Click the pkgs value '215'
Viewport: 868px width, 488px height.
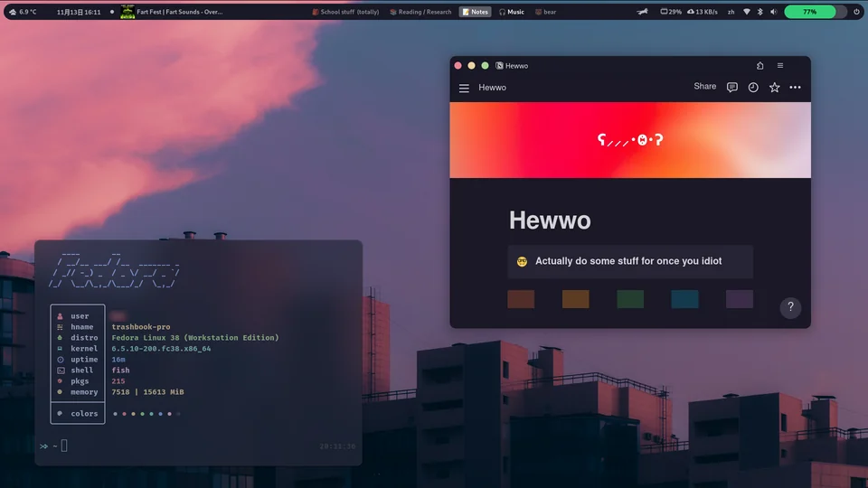pos(118,381)
